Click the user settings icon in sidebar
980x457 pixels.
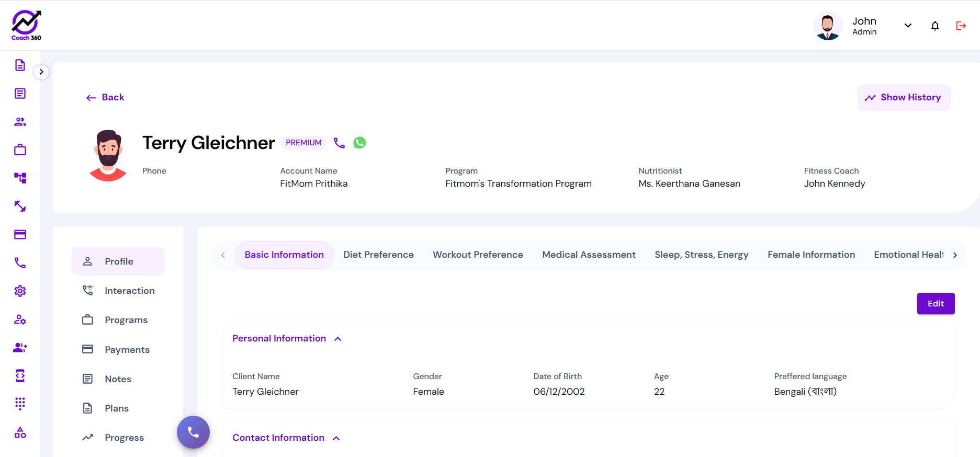coord(20,319)
